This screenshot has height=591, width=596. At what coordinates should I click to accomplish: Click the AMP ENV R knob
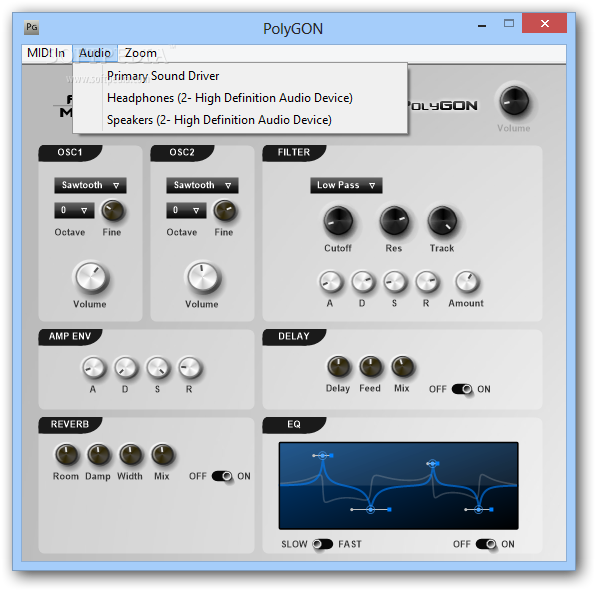tap(190, 368)
